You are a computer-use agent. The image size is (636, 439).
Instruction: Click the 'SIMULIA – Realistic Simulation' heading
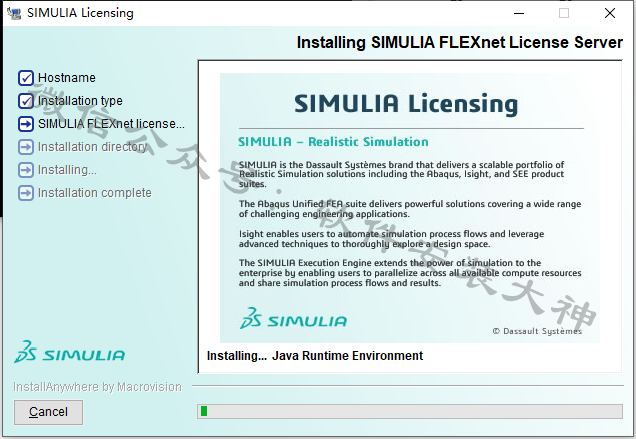pos(333,142)
